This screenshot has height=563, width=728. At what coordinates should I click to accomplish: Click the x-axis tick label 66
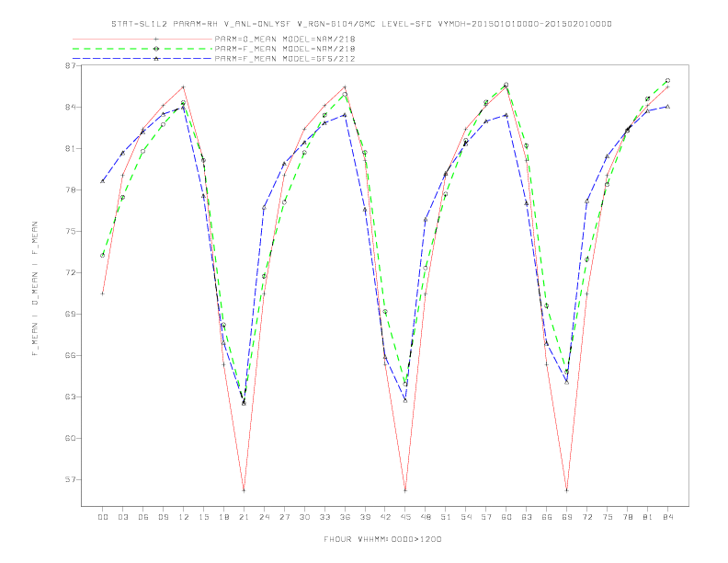(x=547, y=517)
